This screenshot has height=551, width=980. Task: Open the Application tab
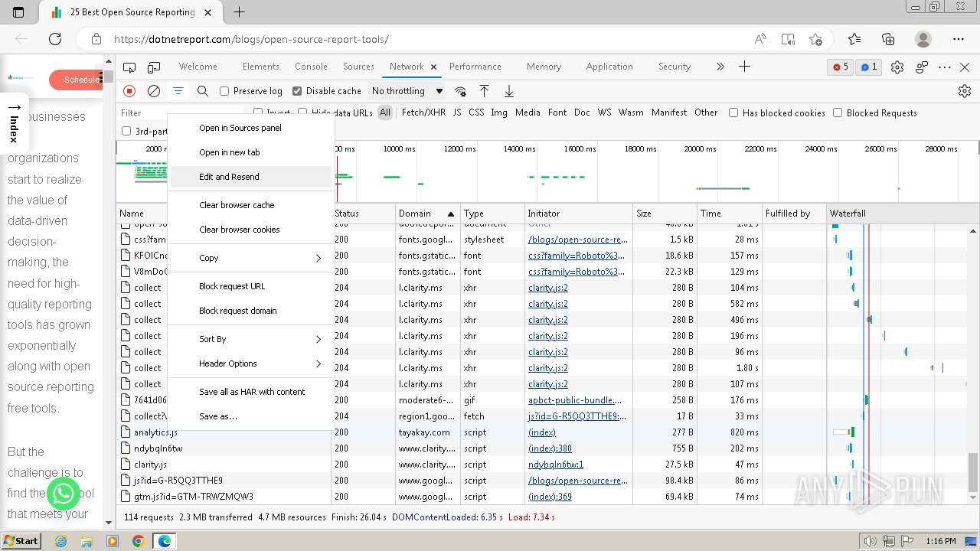pos(609,67)
